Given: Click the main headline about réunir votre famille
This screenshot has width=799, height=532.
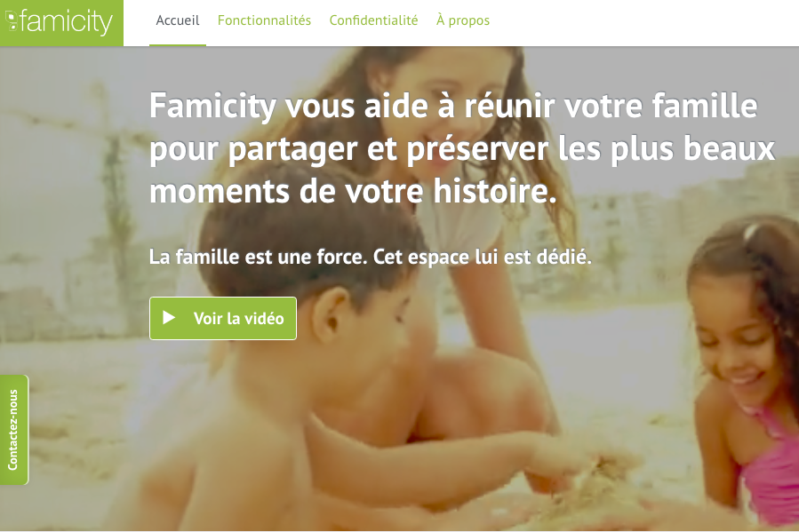Looking at the screenshot, I should point(461,148).
